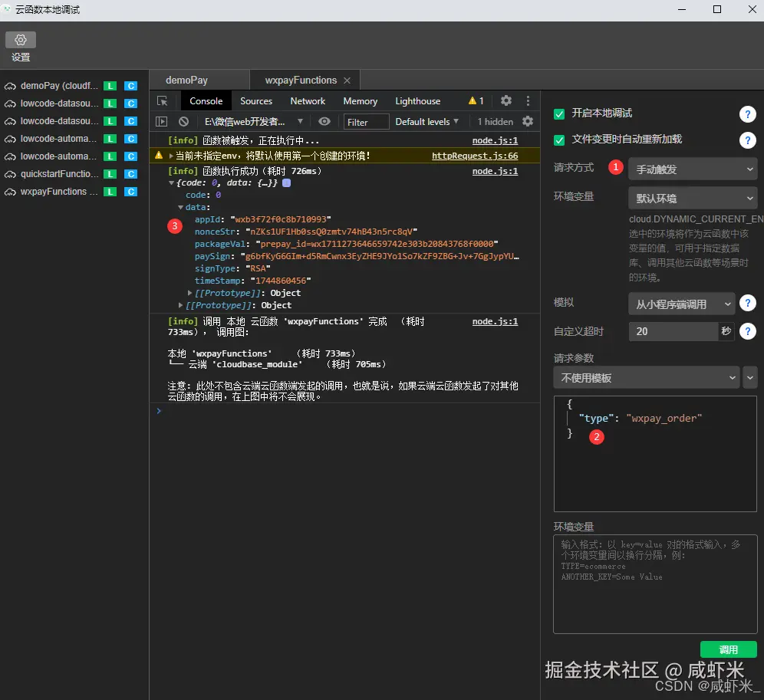The image size is (764, 700).
Task: Click the 1 hidden messages label
Action: point(495,122)
